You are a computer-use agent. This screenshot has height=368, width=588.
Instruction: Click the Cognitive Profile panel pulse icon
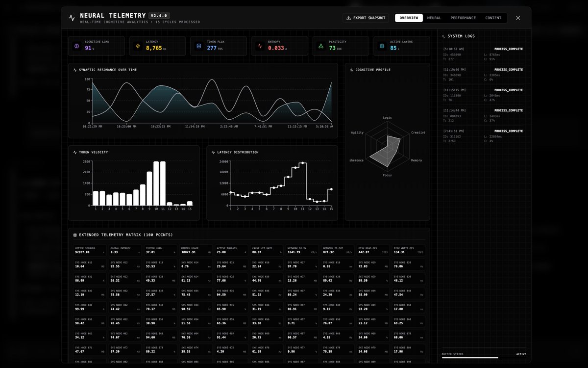[351, 70]
